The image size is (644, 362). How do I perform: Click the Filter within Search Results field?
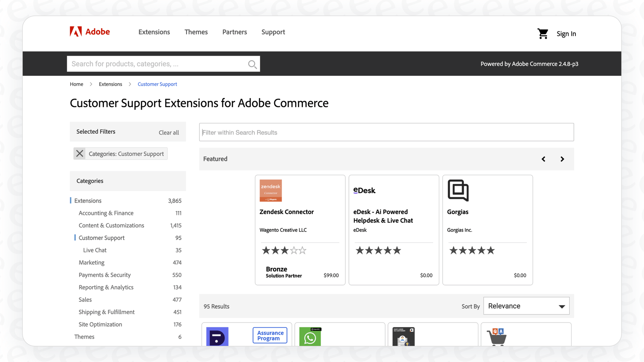[x=386, y=132]
